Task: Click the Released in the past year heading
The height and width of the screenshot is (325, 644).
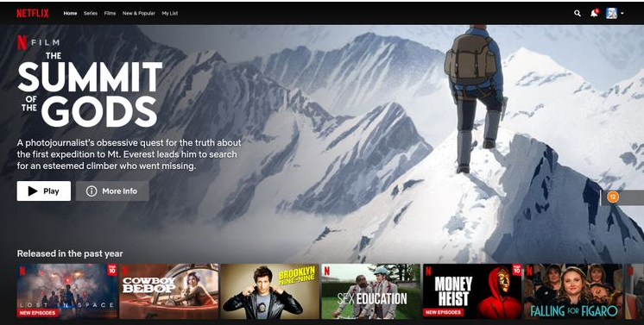Action: (70, 253)
